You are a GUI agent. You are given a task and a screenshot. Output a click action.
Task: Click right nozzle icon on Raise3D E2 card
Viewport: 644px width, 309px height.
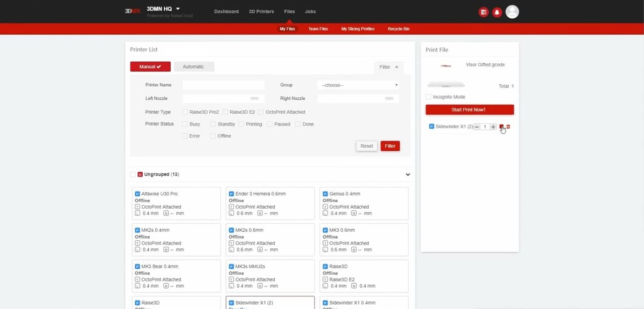tap(354, 286)
